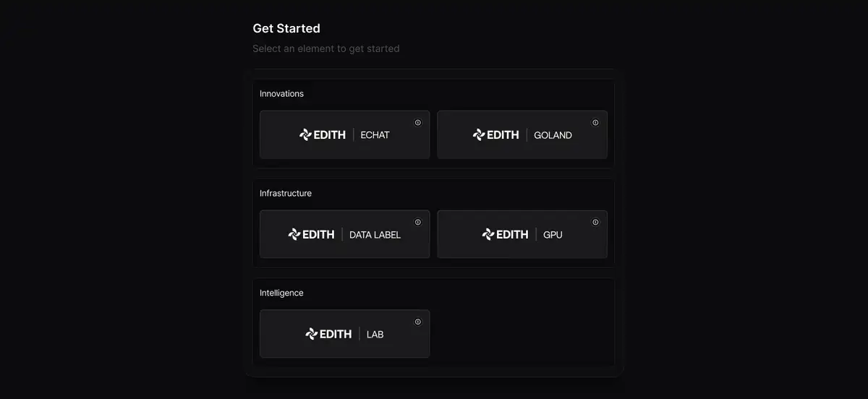Click the EDITH swirl logo on DATA LABEL card
The height and width of the screenshot is (399, 868).
tap(294, 234)
